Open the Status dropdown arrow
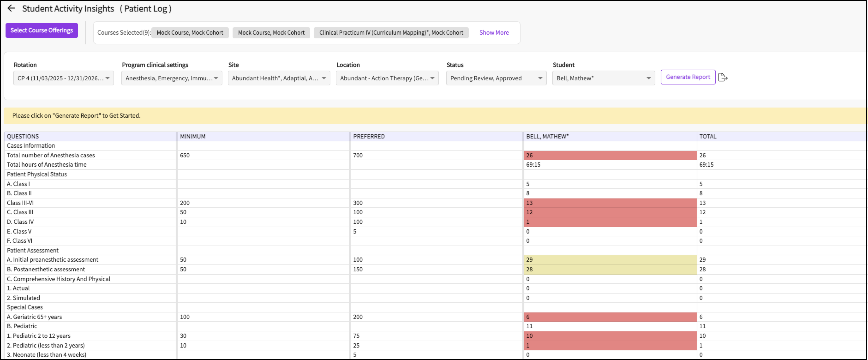The width and height of the screenshot is (868, 360). pos(540,78)
